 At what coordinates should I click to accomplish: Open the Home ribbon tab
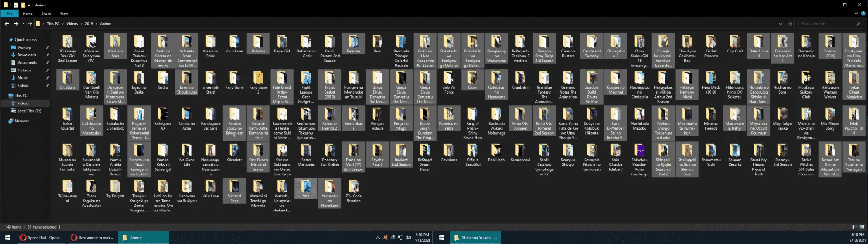[28, 14]
